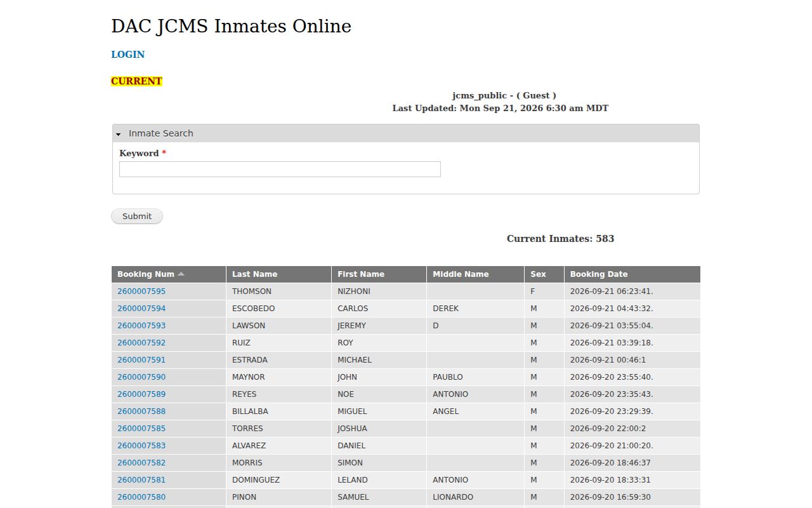
Task: Open booking number 2600007591
Action: tap(141, 360)
